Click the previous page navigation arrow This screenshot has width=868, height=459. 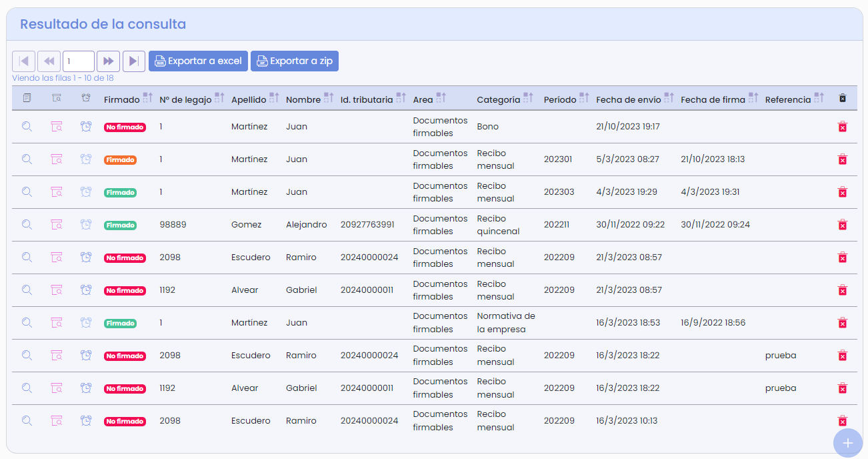[x=49, y=61]
